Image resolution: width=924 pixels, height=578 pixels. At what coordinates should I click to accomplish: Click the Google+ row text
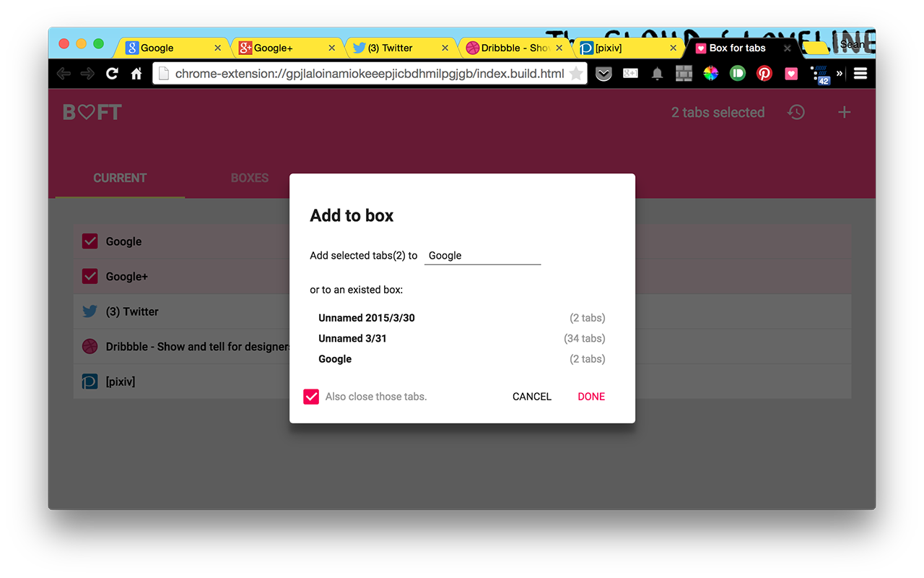[126, 277]
